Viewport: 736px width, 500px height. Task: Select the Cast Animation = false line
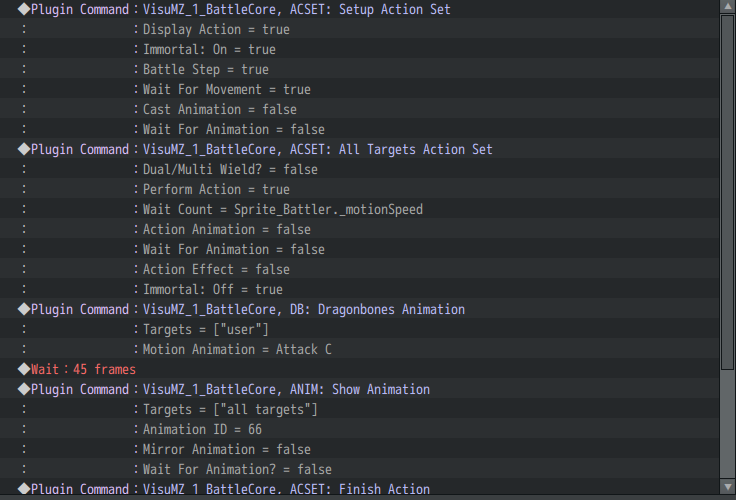point(219,110)
